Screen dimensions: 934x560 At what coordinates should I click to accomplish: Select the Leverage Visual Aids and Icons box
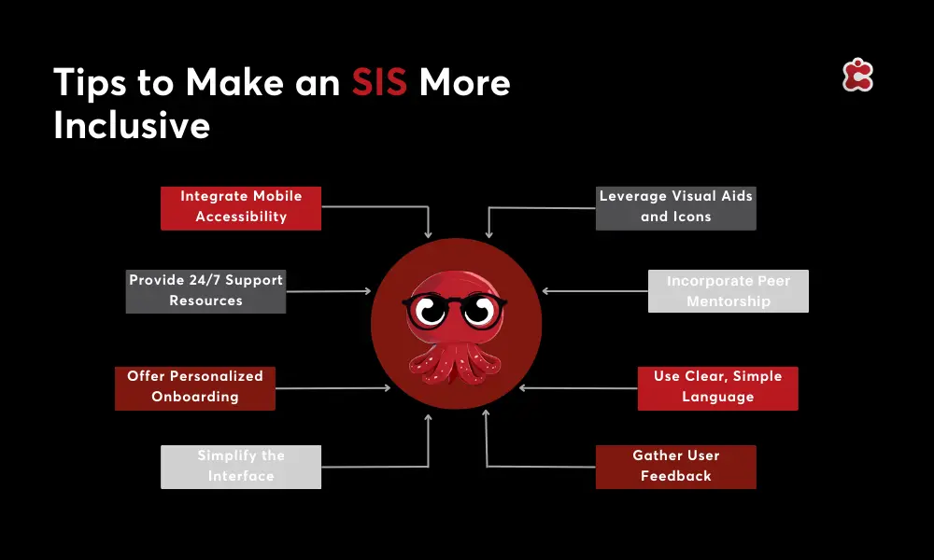(675, 207)
